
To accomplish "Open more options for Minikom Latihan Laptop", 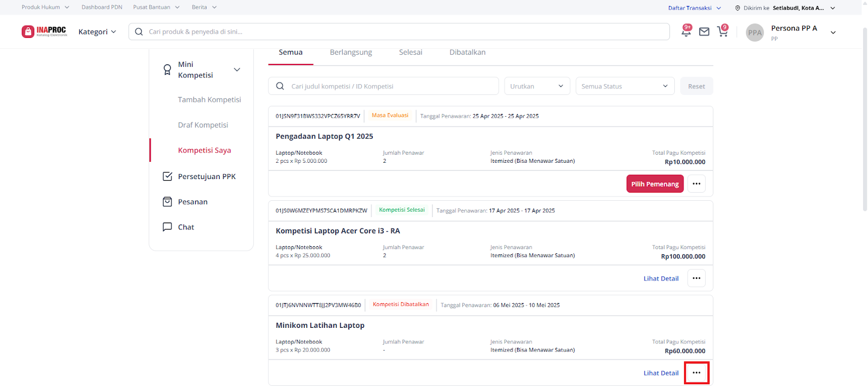I will pyautogui.click(x=696, y=373).
